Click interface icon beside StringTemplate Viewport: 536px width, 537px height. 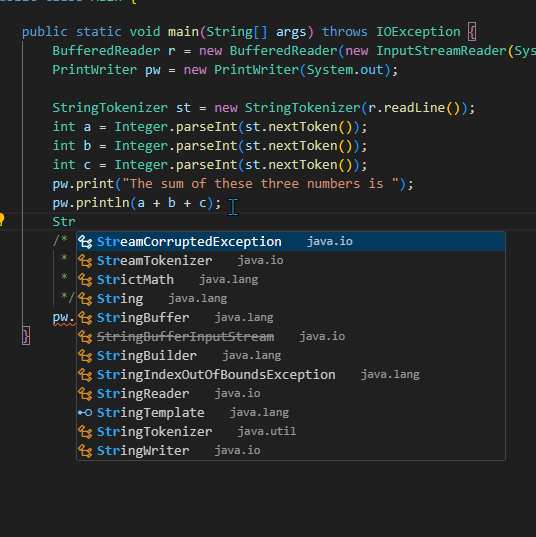tap(85, 413)
